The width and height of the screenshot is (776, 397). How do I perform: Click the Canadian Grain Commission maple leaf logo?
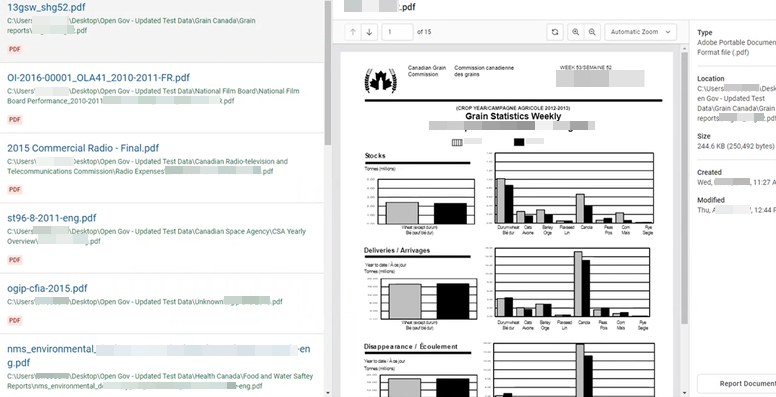381,80
